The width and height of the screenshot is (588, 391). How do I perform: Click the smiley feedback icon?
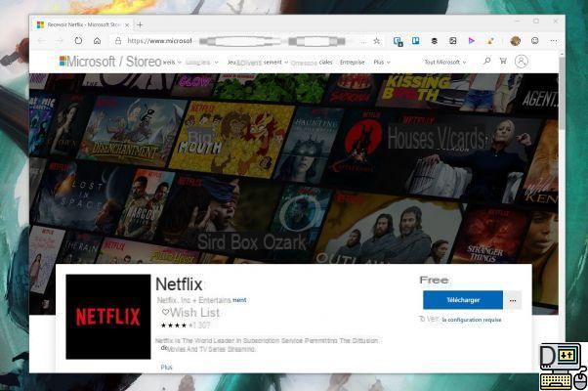(534, 40)
